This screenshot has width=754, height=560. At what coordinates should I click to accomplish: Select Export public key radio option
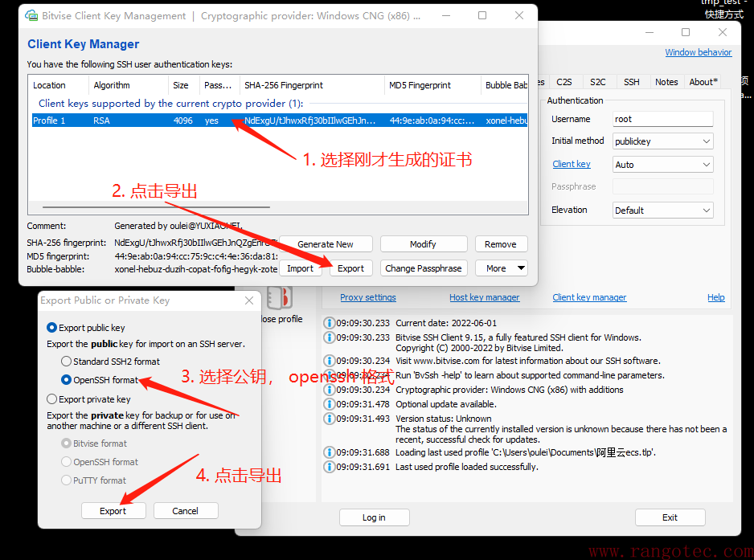click(51, 327)
